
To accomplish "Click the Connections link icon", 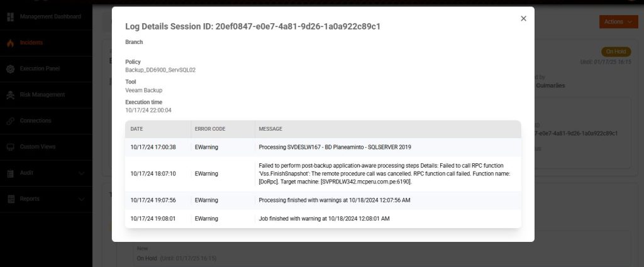I will tap(10, 121).
